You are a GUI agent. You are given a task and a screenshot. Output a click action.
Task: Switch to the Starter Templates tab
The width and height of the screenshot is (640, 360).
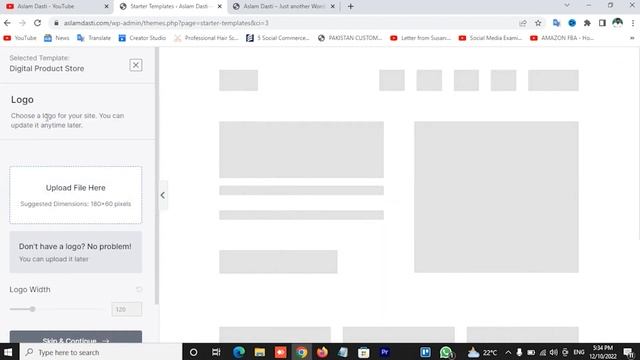click(169, 7)
